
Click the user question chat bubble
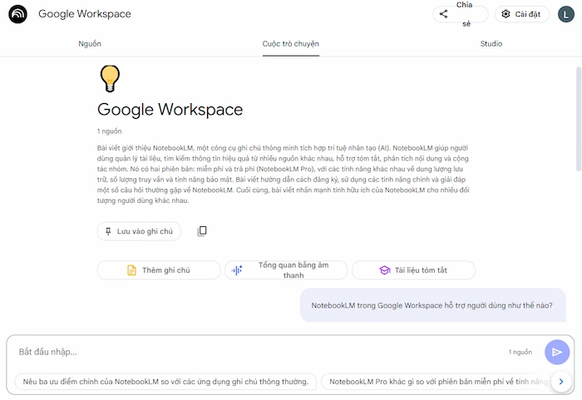pyautogui.click(x=433, y=305)
